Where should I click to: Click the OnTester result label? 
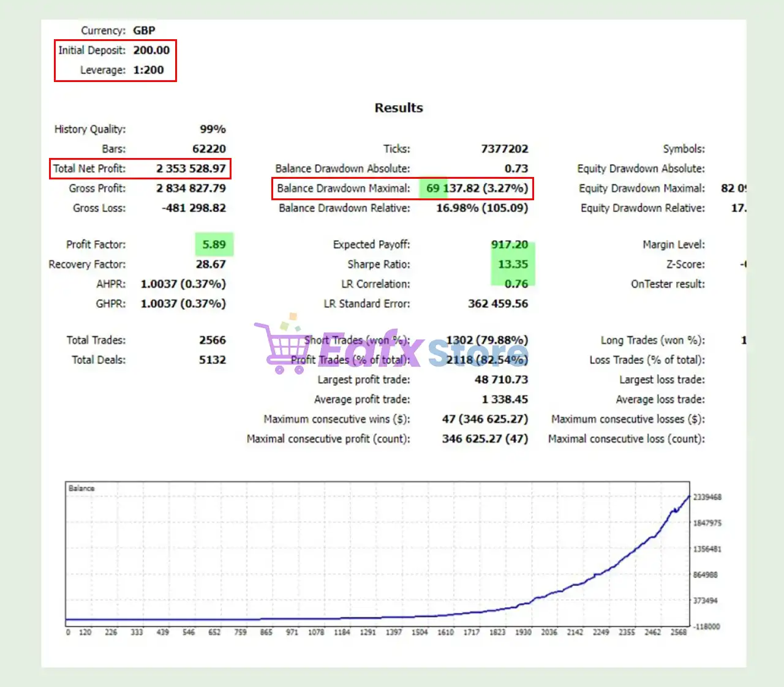pos(668,283)
